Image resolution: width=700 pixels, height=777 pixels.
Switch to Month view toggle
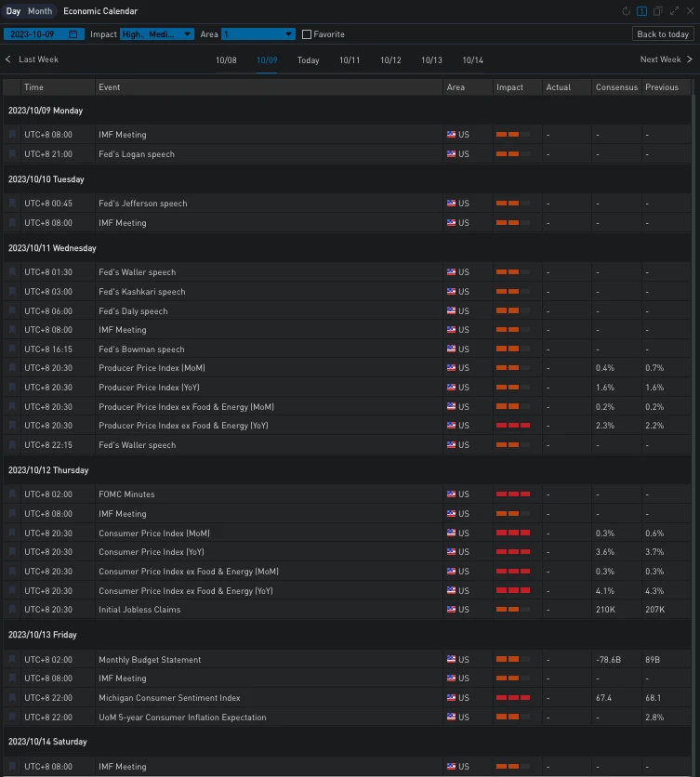click(40, 11)
